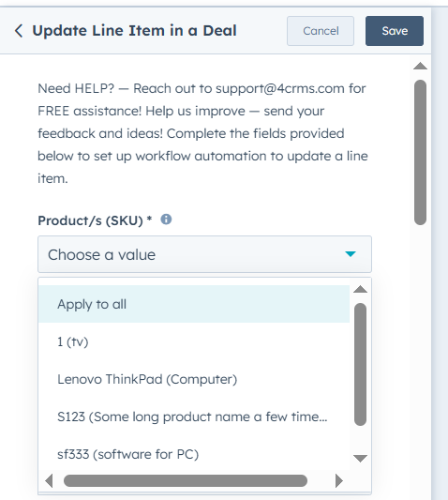
Task: Open the Choose a value dropdown
Action: (204, 254)
